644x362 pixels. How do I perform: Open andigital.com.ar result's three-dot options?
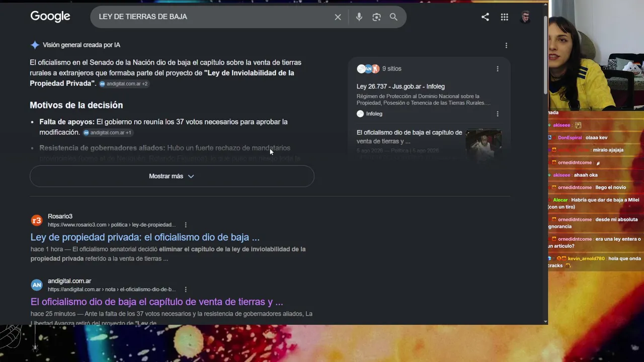pyautogui.click(x=186, y=290)
